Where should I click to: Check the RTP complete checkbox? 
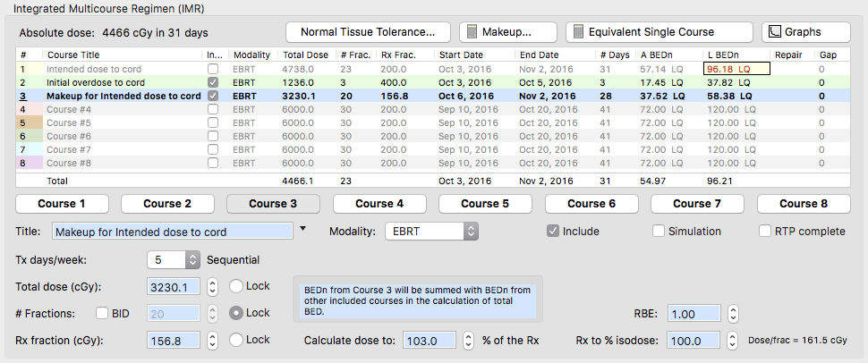click(765, 232)
